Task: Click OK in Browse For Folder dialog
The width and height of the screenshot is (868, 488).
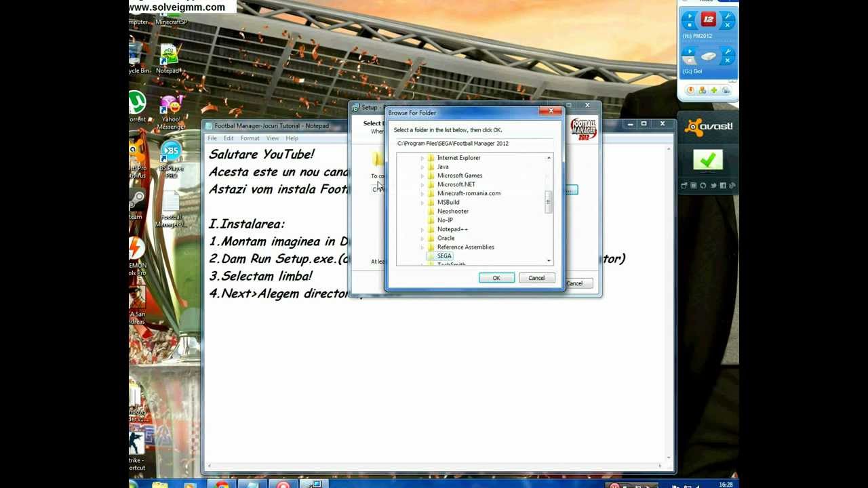Action: (x=496, y=278)
